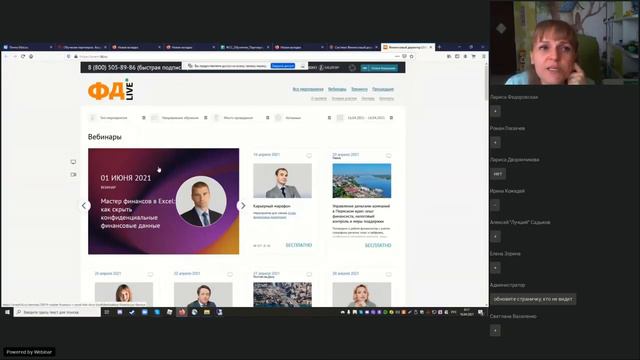
Task: Open the Тренинги navigation link
Action: [359, 89]
